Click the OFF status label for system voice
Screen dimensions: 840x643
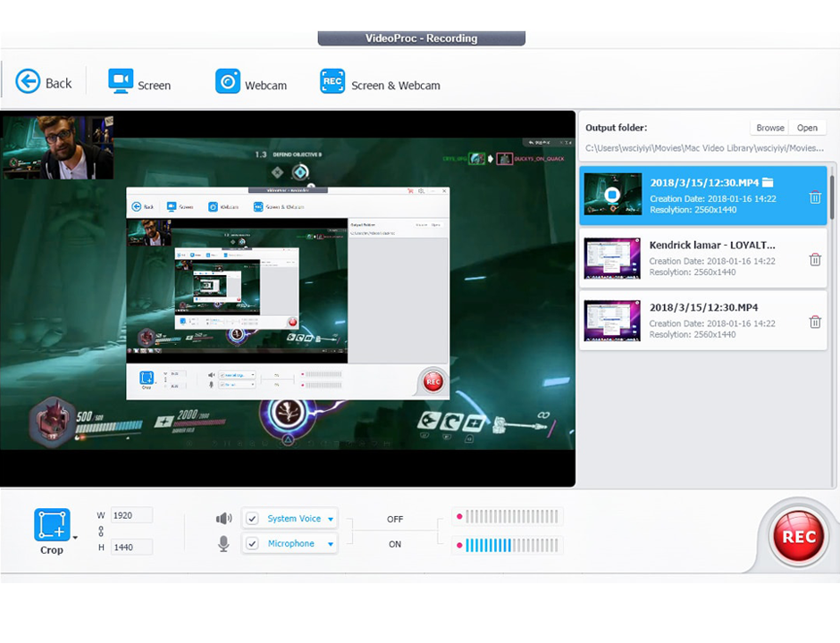coord(395,519)
